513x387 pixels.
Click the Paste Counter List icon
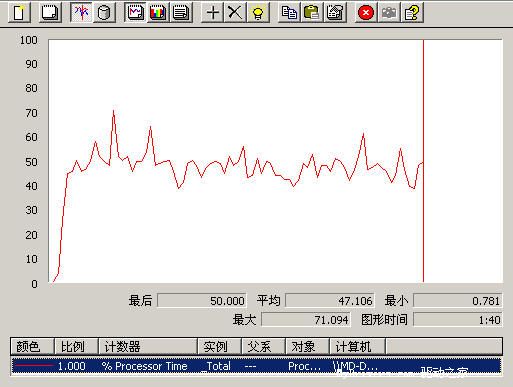click(312, 13)
